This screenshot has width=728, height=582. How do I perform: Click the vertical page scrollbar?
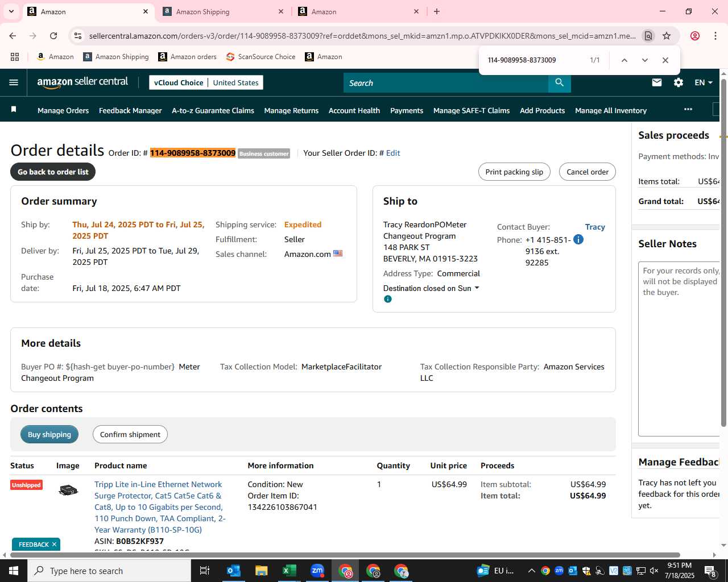[x=723, y=252]
